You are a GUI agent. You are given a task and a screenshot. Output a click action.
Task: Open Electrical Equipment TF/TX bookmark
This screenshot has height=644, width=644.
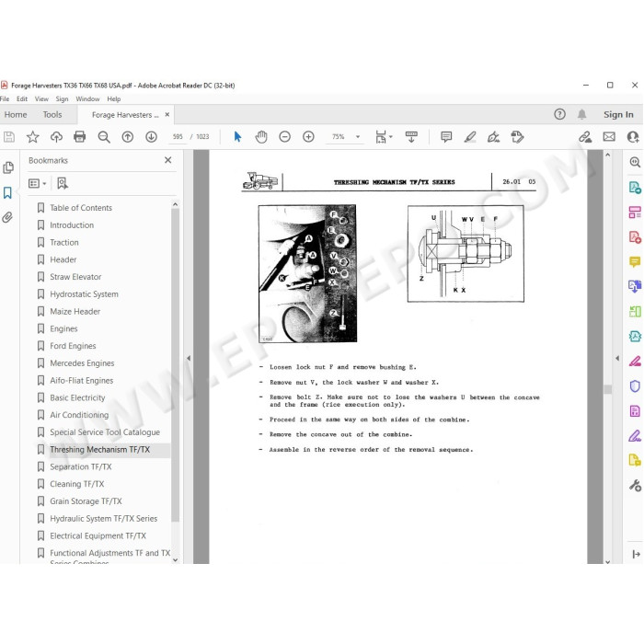tap(98, 535)
